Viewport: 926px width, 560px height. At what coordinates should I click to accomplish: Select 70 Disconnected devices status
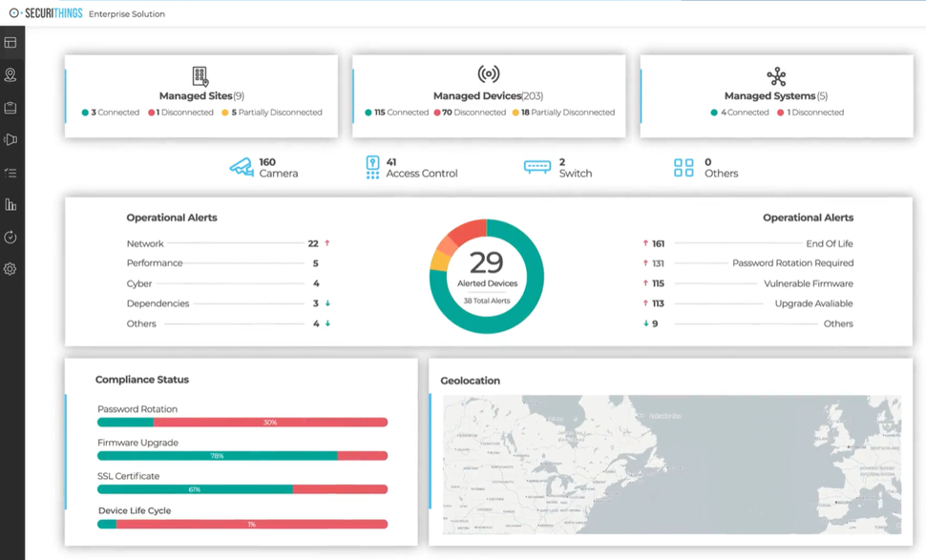(470, 113)
